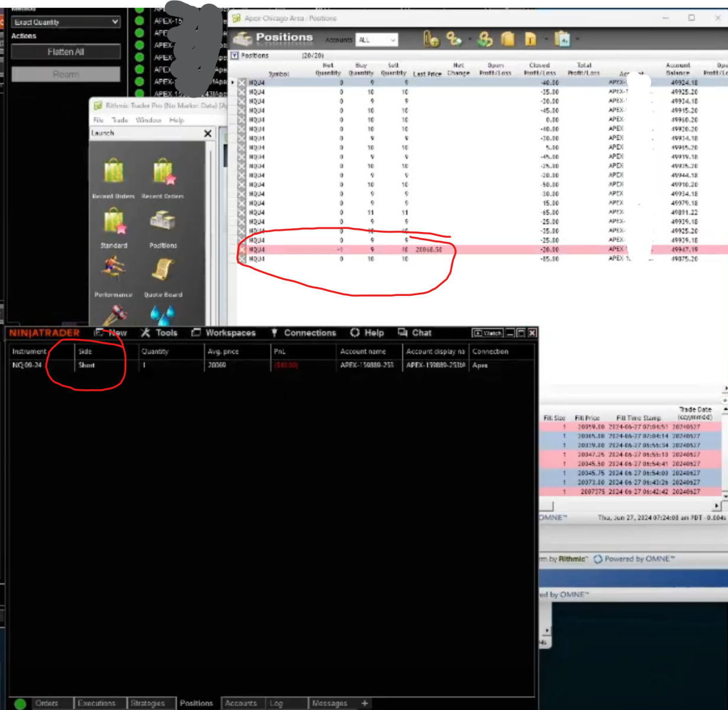Click the green dollar sign toolbar icon

pyautogui.click(x=486, y=40)
